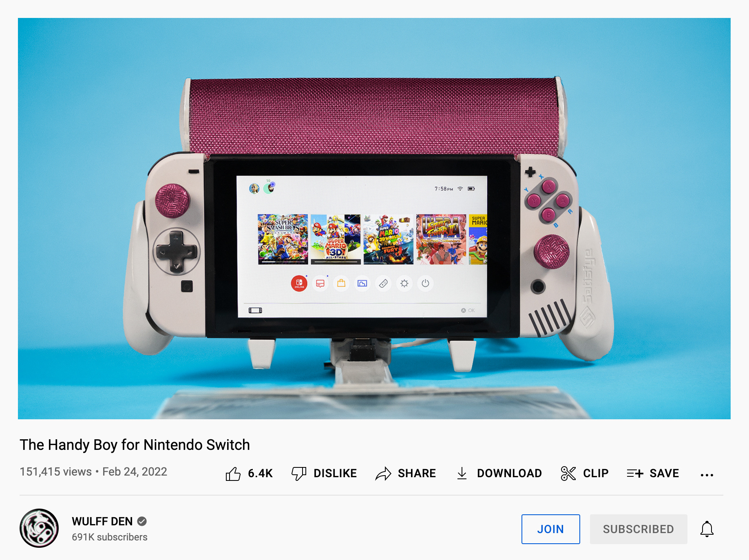Image resolution: width=749 pixels, height=560 pixels.
Task: Click the thumbs-down dislike icon
Action: click(x=299, y=474)
